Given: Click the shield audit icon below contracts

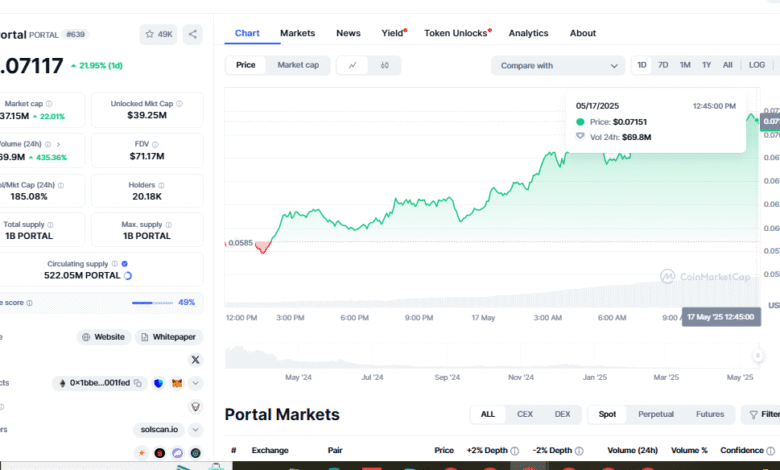Looking at the screenshot, I should (x=195, y=407).
